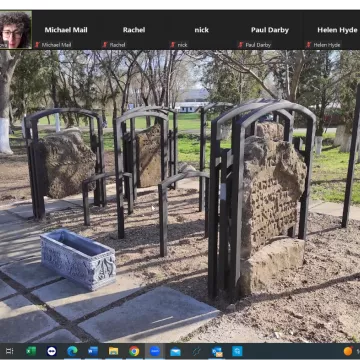Select Michael Mail participant tile

pos(66,30)
